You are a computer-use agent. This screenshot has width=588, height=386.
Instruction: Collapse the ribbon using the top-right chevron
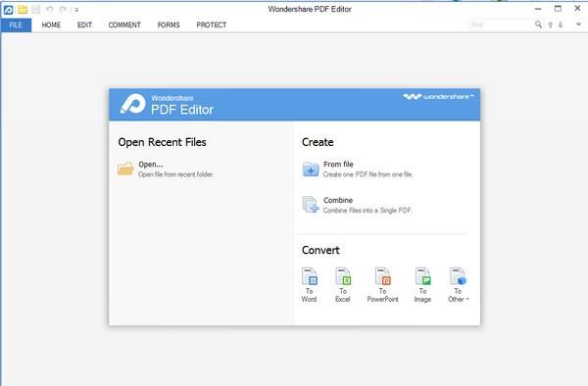point(578,24)
